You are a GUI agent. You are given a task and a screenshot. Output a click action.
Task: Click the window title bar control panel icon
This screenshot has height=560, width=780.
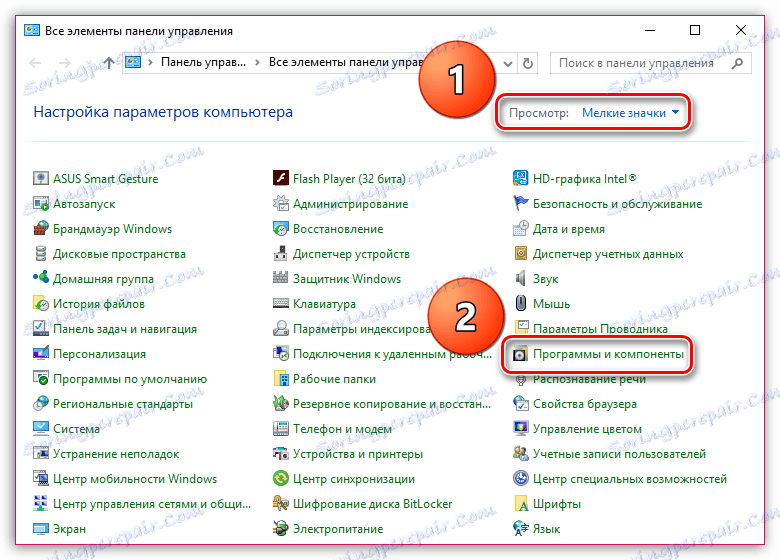(x=31, y=31)
